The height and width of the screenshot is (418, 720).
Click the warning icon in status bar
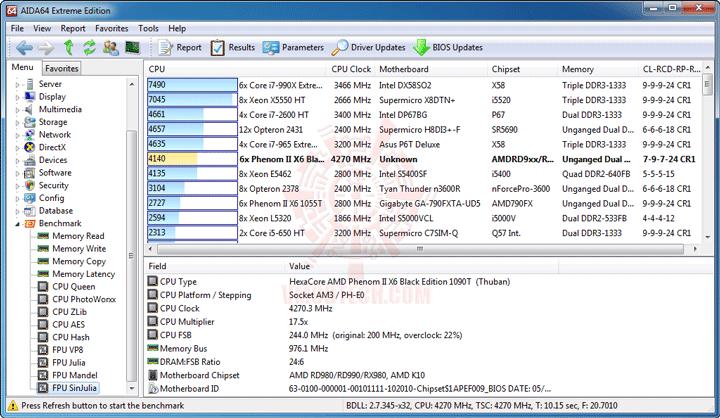point(13,406)
